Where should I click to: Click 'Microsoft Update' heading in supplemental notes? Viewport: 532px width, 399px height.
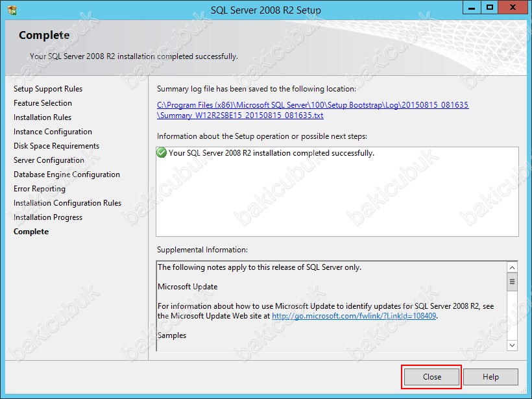point(187,287)
